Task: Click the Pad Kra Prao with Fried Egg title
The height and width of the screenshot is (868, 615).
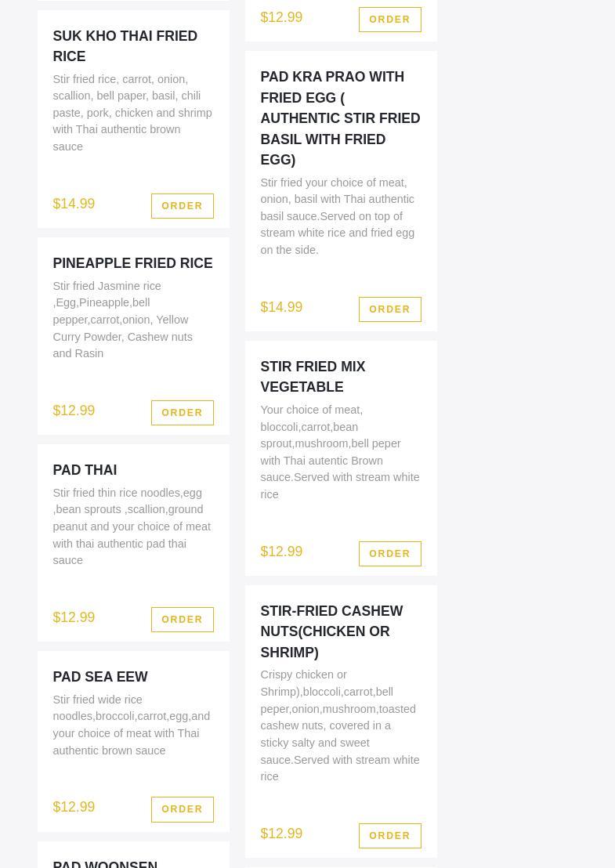Action: coord(340,118)
